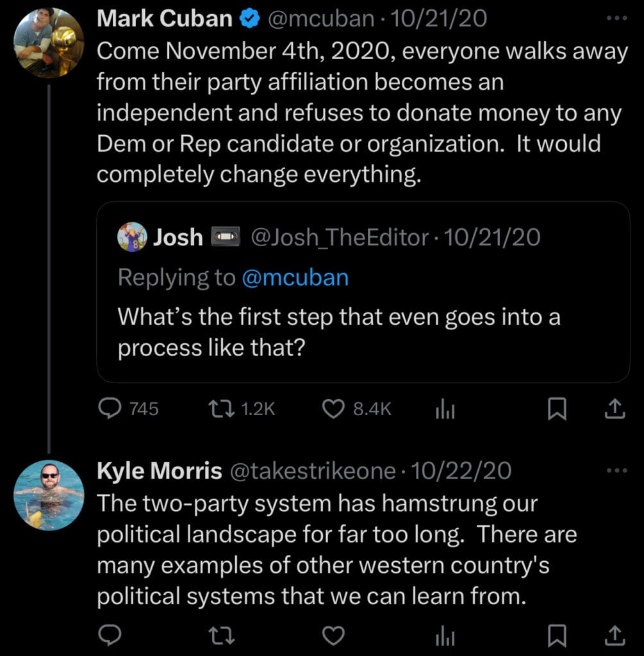Open Kyle Morris's profile picture
The image size is (644, 656).
(49, 495)
